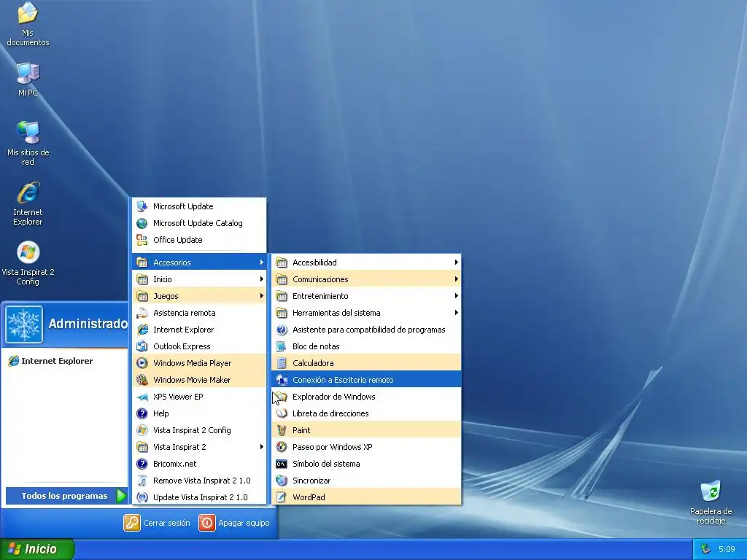
Task: Click the Sincronizar icon
Action: tap(282, 481)
